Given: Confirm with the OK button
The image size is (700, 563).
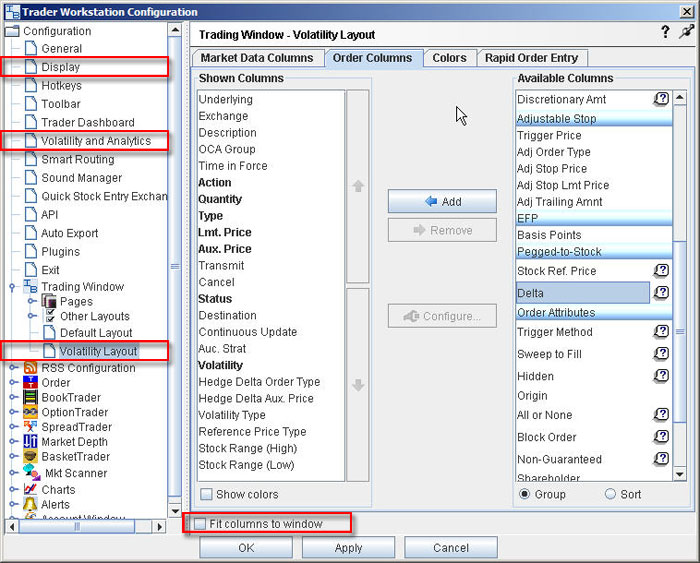Looking at the screenshot, I should [x=246, y=547].
